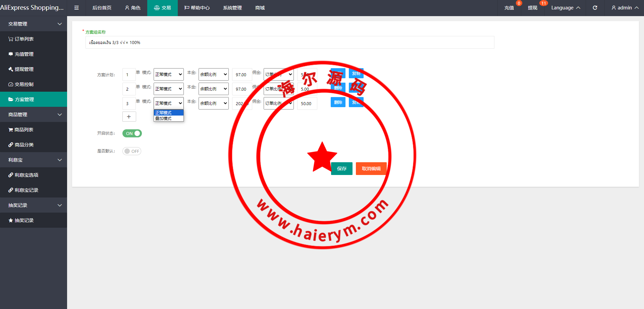Image resolution: width=644 pixels, height=309 pixels.
Task: Open the 系统管理 top menu
Action: [232, 8]
